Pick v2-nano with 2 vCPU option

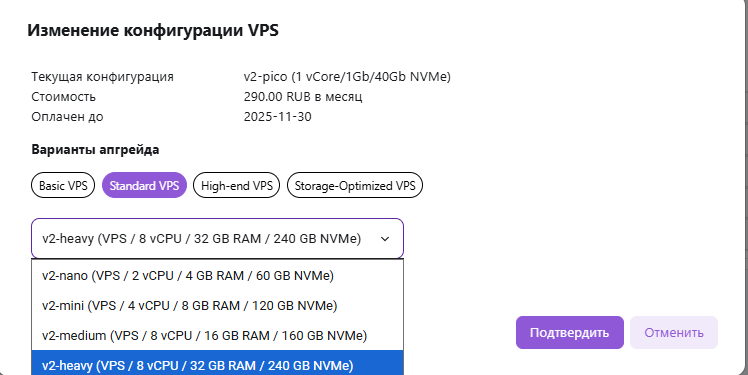click(x=218, y=276)
